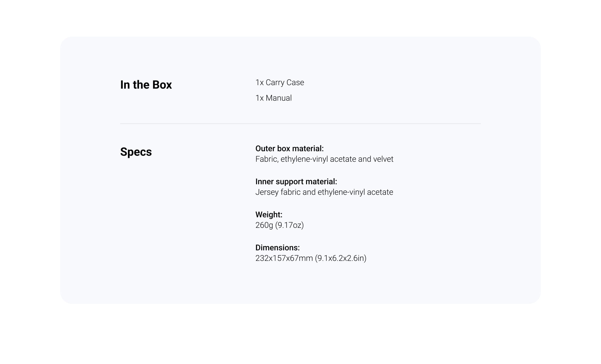The width and height of the screenshot is (601, 364).
Task: Click the "Weight:" spec label
Action: point(269,215)
